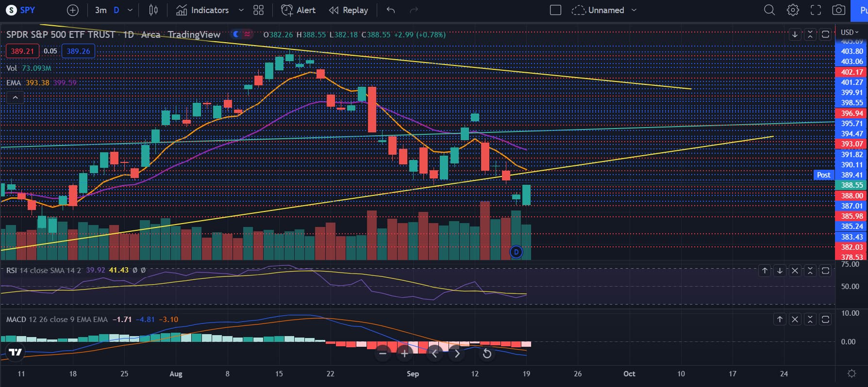The width and height of the screenshot is (868, 387).
Task: Delete the MACD pane
Action: click(x=795, y=319)
